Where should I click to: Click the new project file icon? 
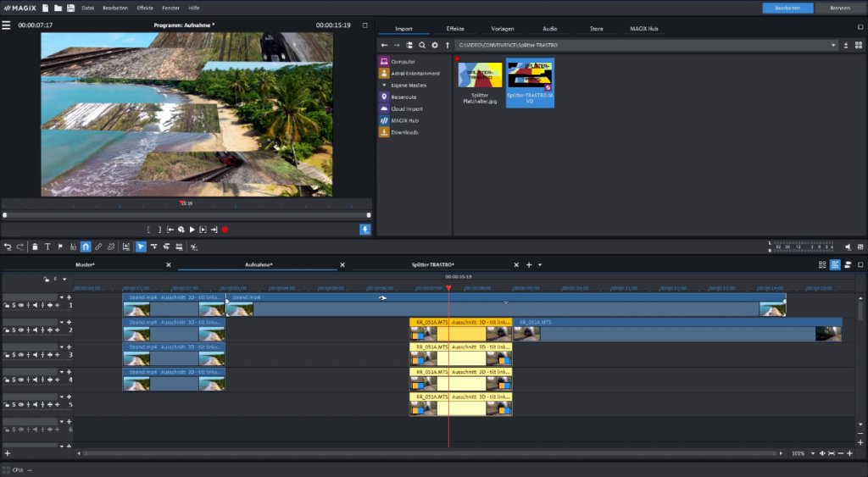coord(46,8)
